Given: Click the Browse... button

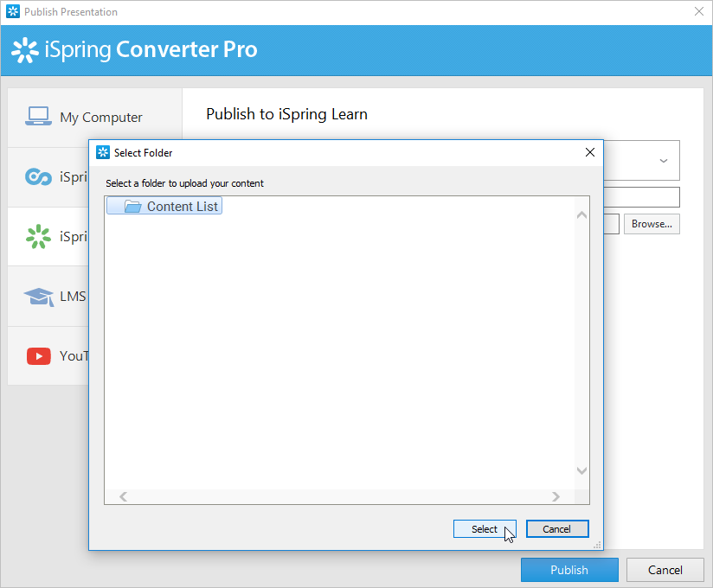Looking at the screenshot, I should click(652, 224).
